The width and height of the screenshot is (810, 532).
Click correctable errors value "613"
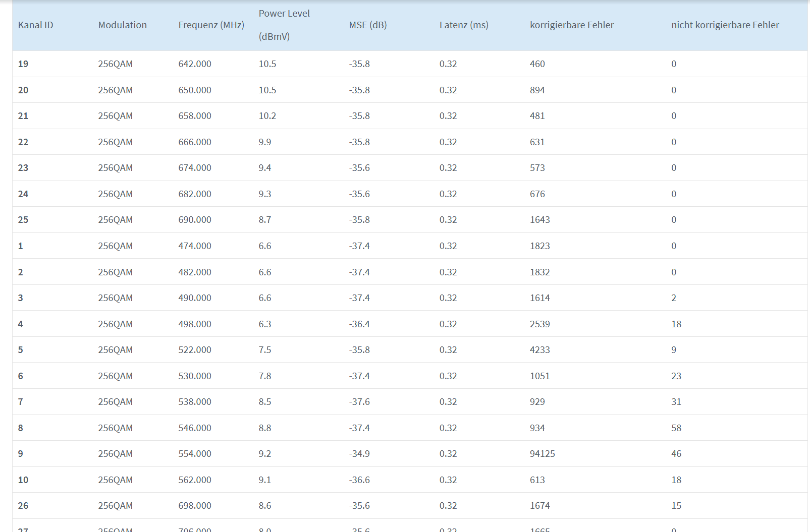(537, 480)
